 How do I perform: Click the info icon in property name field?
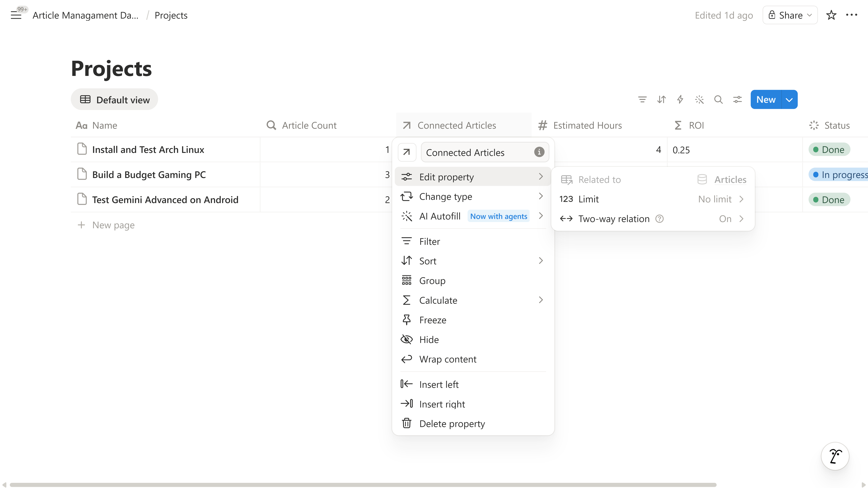539,152
